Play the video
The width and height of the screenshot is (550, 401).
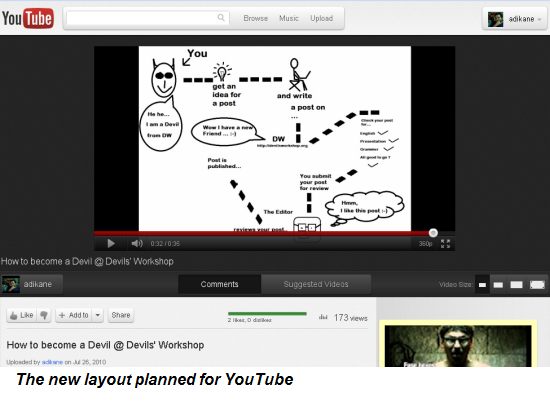point(111,243)
